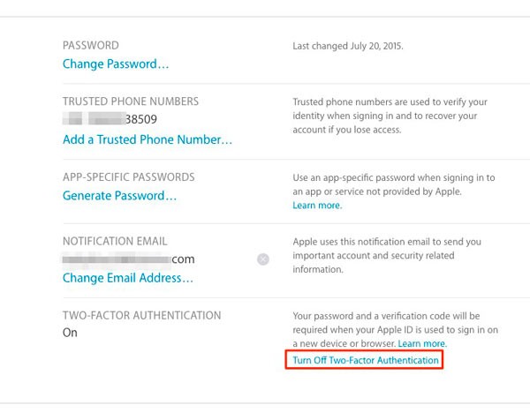
Task: Remove the notification email with the x icon
Action: [x=263, y=259]
